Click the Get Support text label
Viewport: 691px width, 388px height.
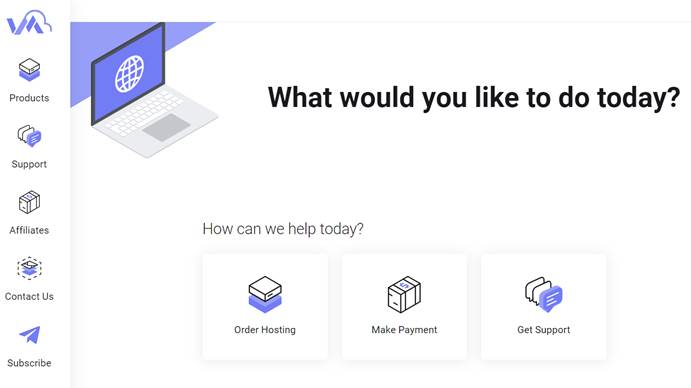click(x=543, y=330)
